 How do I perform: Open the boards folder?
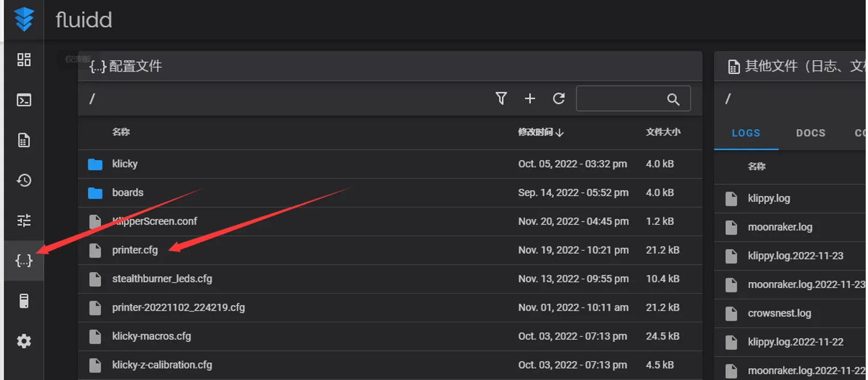[127, 192]
